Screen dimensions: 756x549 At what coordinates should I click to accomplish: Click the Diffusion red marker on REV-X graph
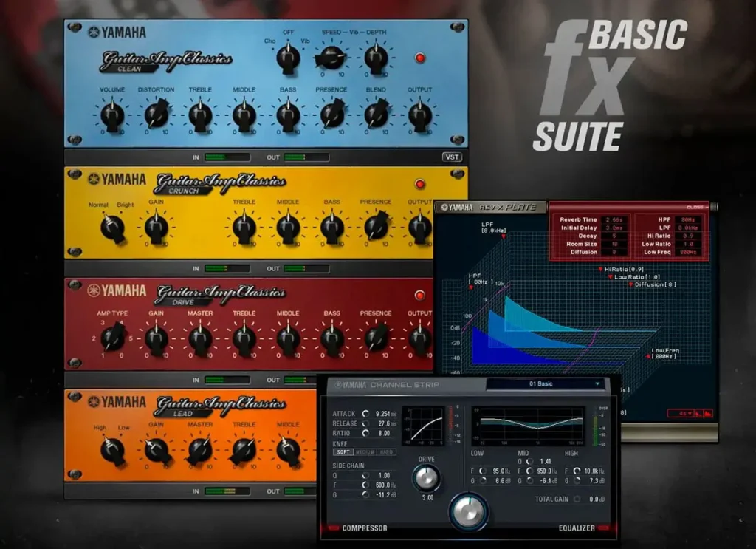(630, 284)
